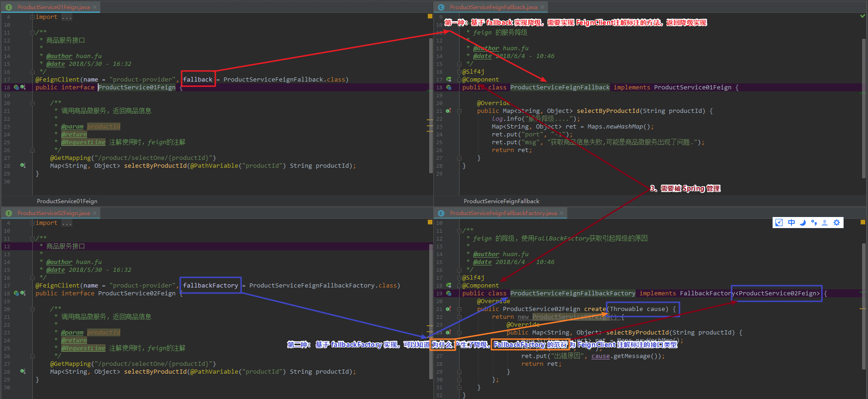Viewport: 868px width, 399px height.
Task: Click the ProductService01Feign breadcrumb below the editor
Action: (x=67, y=201)
